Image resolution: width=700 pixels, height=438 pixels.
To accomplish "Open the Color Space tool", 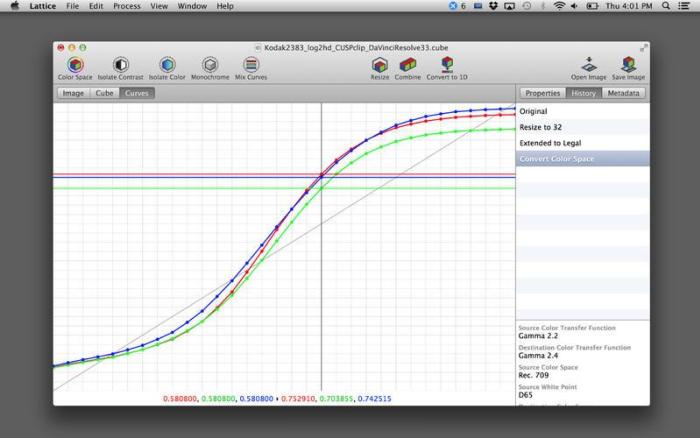I will 74,65.
